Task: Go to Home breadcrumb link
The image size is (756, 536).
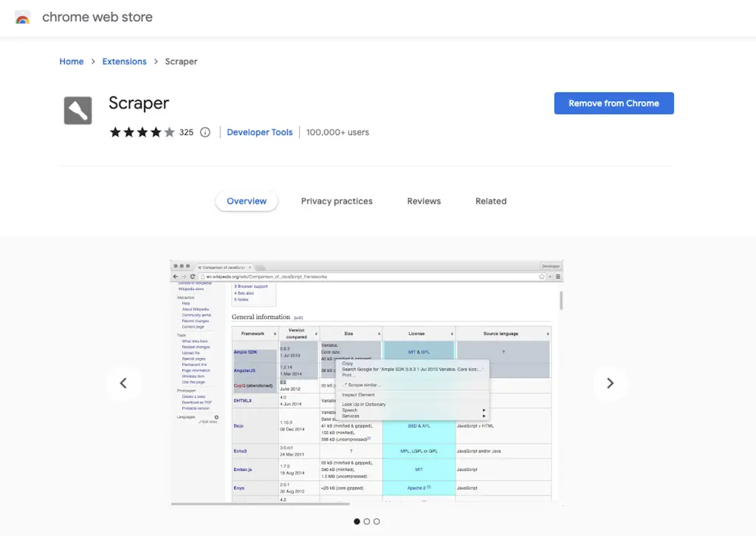Action: coord(72,61)
